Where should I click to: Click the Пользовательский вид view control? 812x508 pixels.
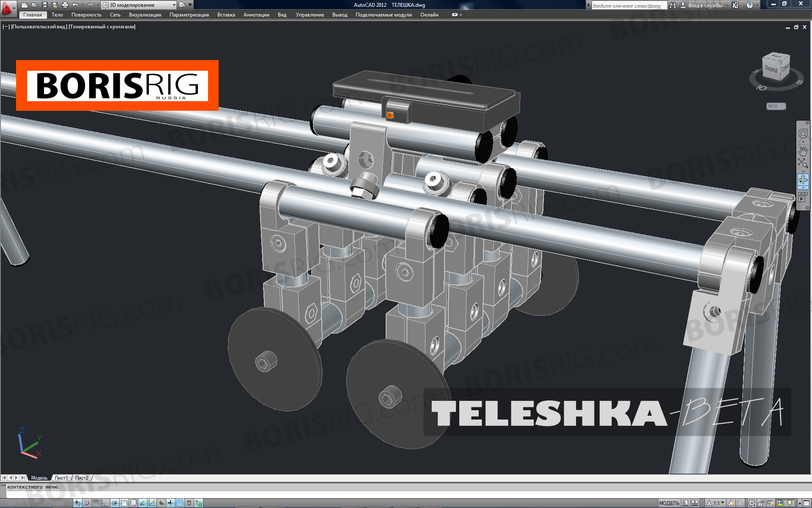tap(39, 27)
